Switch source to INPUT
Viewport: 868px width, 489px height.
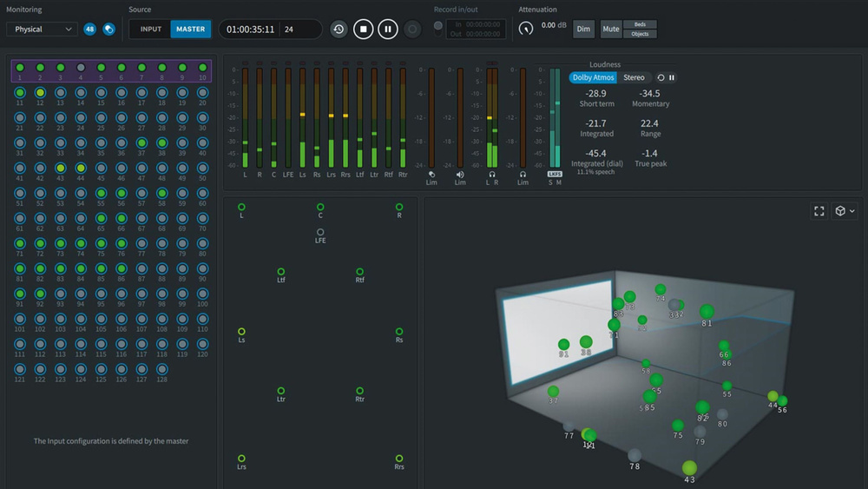150,29
